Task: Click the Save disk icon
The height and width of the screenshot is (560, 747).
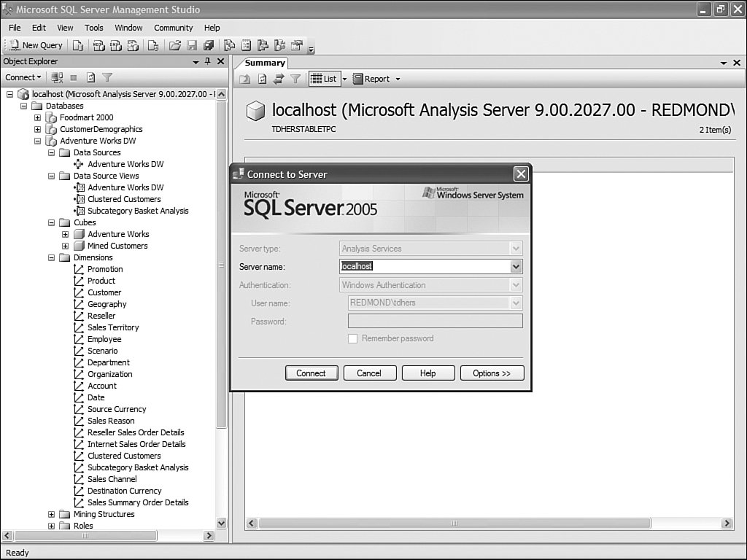Action: (x=192, y=45)
